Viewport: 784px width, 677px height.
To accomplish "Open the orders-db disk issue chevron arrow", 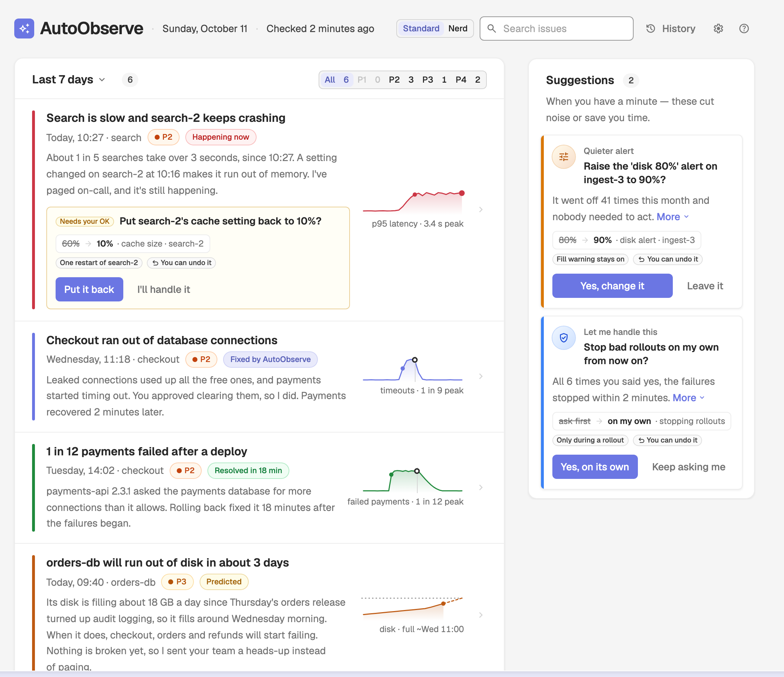I will click(x=480, y=615).
